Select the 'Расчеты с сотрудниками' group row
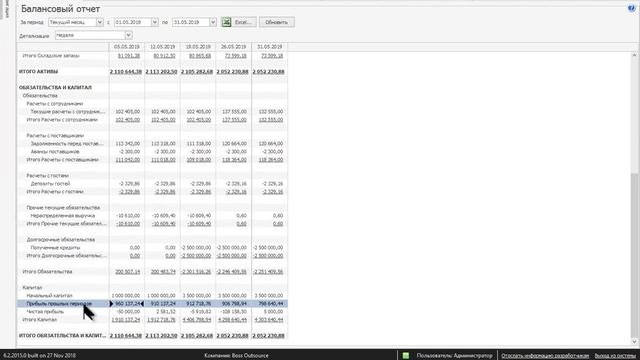 pyautogui.click(x=55, y=104)
